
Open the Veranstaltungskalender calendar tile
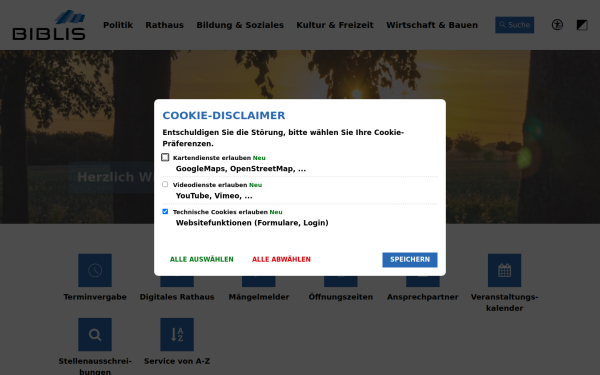click(504, 270)
